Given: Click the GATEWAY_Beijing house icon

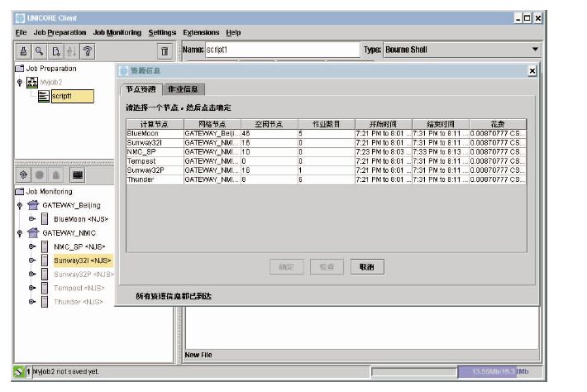Looking at the screenshot, I should point(33,205).
